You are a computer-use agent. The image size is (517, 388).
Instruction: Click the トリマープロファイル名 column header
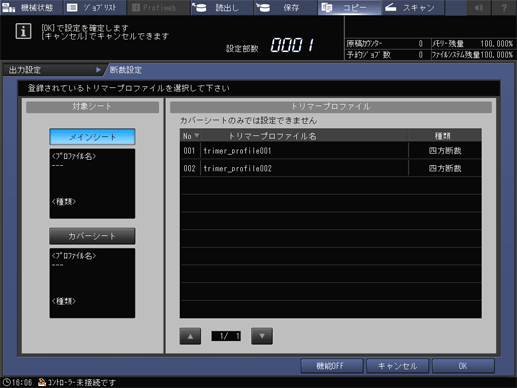[x=272, y=136]
